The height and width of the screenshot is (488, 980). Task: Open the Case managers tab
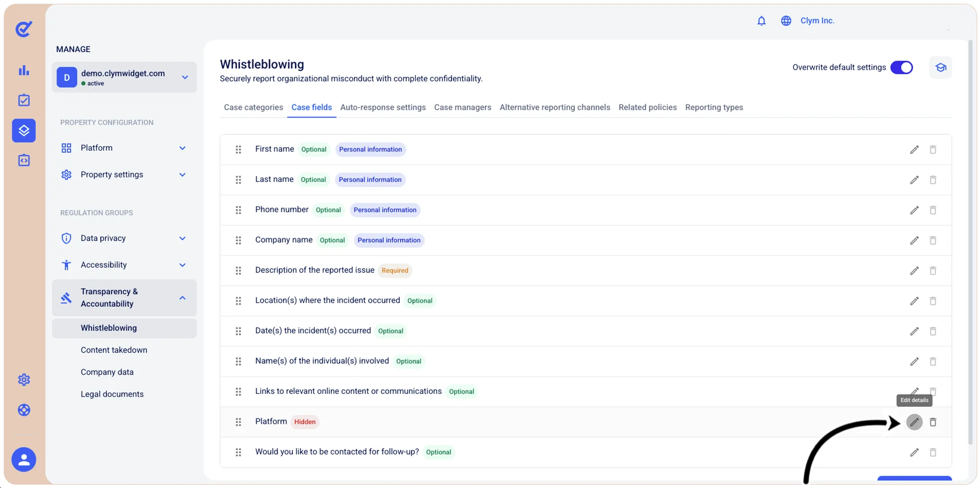463,107
